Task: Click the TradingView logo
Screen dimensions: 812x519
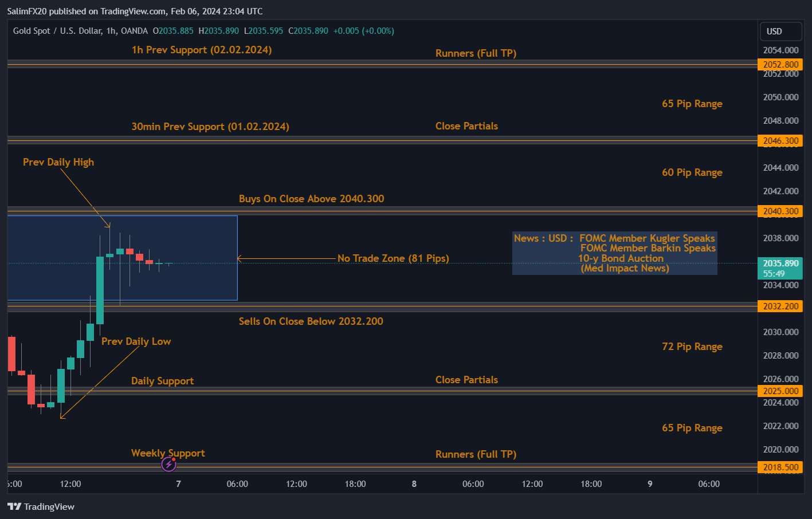Action: (41, 506)
